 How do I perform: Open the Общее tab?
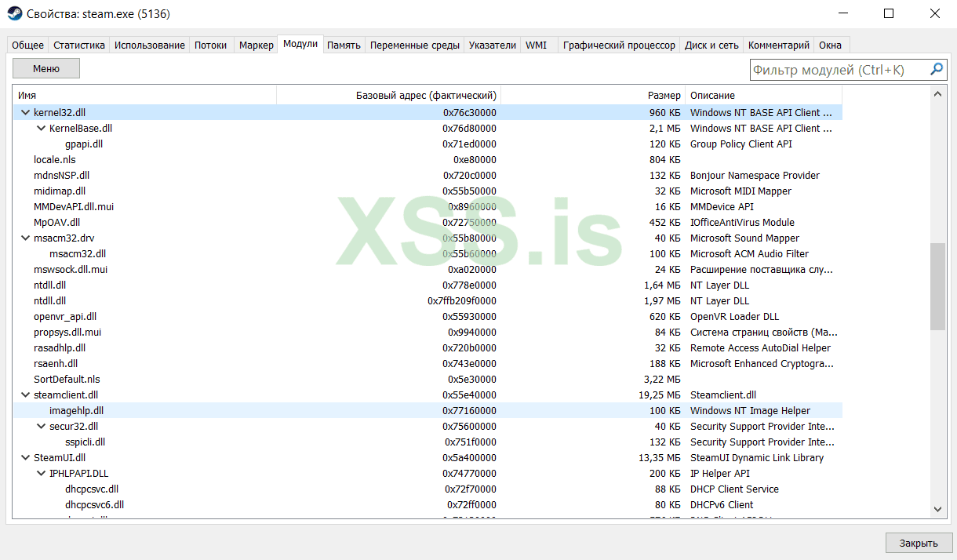(x=28, y=45)
